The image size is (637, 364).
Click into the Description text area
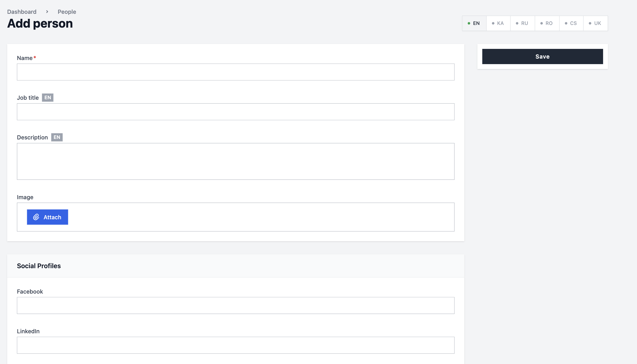coord(235,161)
